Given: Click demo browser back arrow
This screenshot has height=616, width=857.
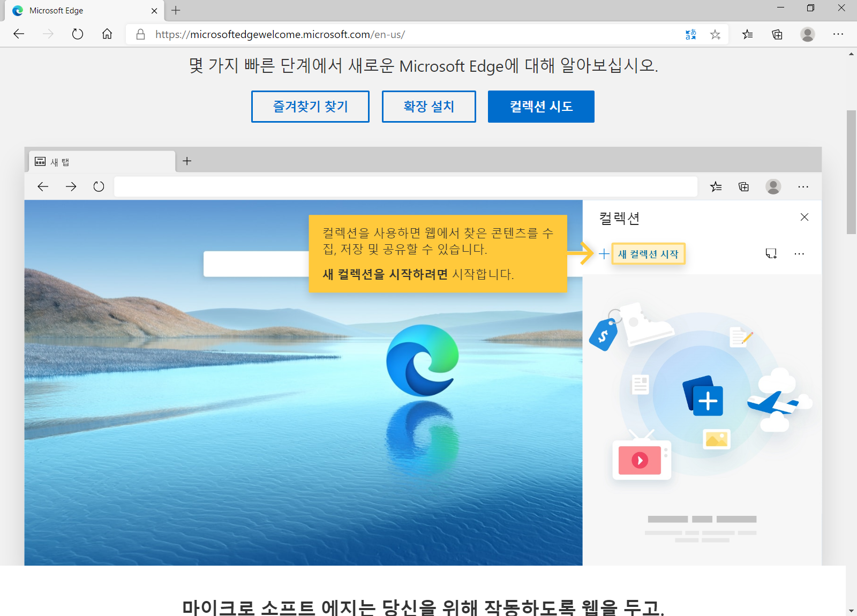Looking at the screenshot, I should 43,186.
